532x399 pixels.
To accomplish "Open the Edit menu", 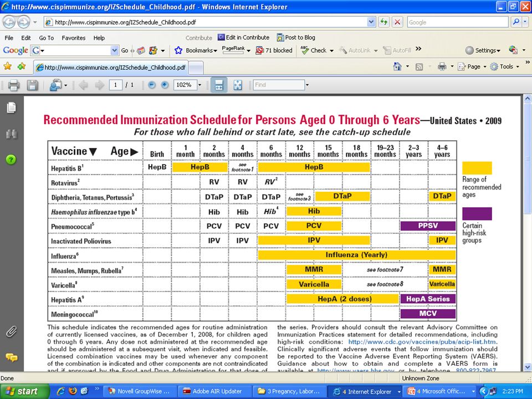I will [26, 38].
